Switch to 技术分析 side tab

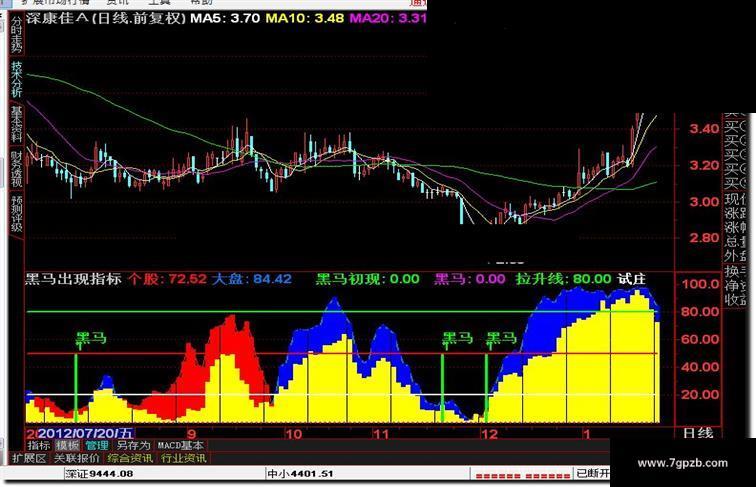[16, 79]
